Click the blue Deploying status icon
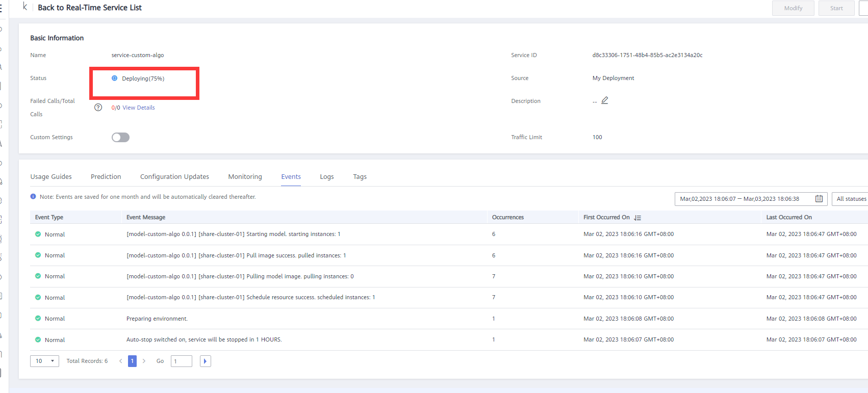Screen dimensions: 868x393 115,78
